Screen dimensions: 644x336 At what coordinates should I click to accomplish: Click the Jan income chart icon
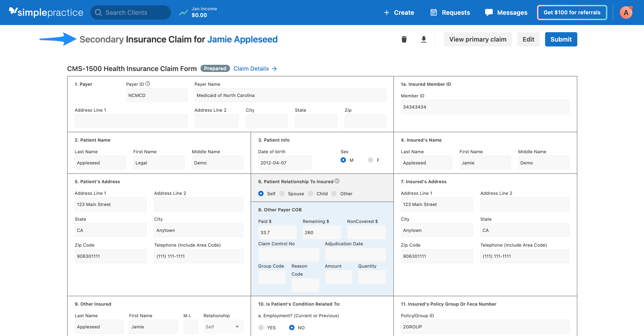coord(183,12)
